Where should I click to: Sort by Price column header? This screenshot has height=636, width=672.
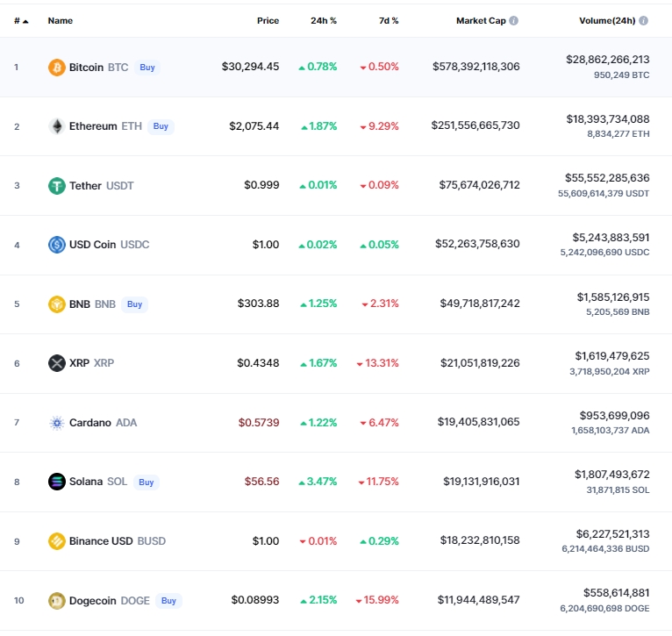click(268, 20)
